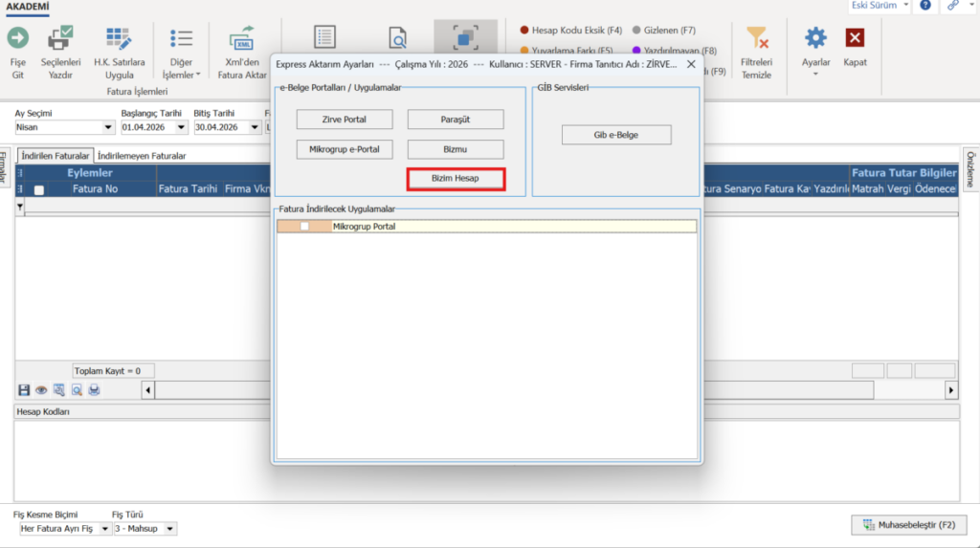Click the Zirve Portal button

click(x=345, y=120)
